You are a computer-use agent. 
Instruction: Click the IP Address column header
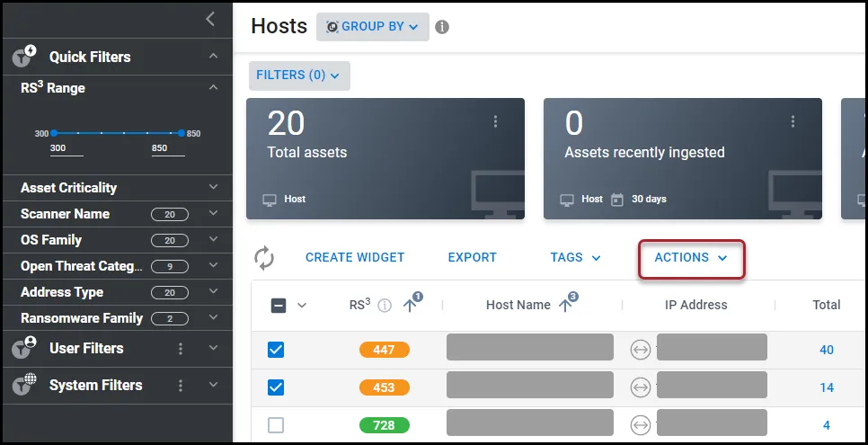pyautogui.click(x=695, y=305)
